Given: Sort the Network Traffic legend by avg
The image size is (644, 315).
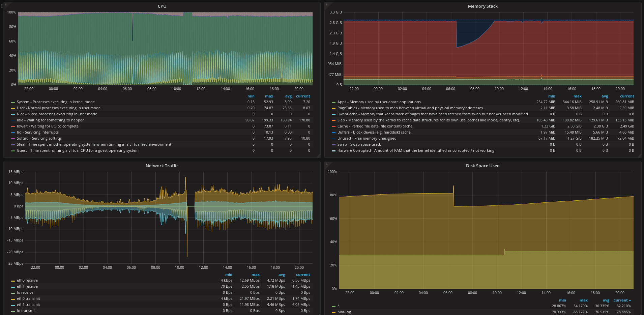Looking at the screenshot, I should click(x=282, y=275).
